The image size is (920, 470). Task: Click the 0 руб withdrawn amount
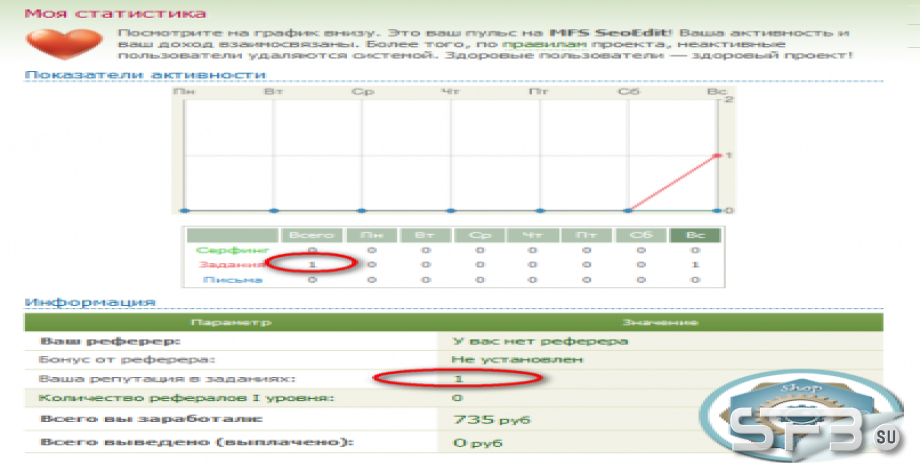click(478, 442)
